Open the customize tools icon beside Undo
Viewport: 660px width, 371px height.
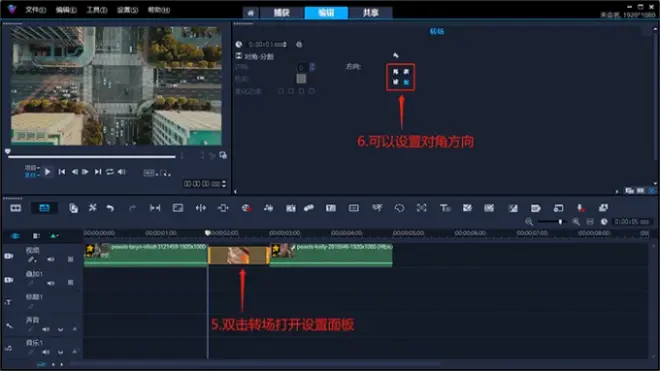(92, 208)
